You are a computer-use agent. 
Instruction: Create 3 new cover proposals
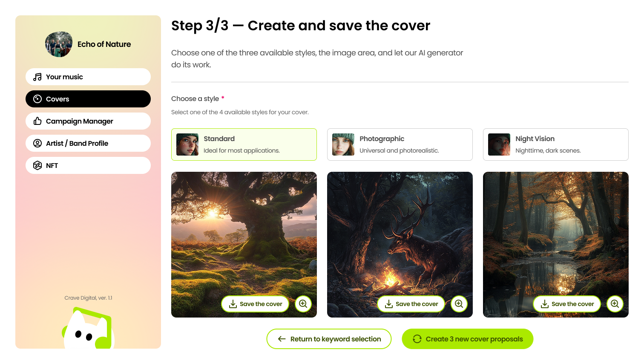(468, 339)
